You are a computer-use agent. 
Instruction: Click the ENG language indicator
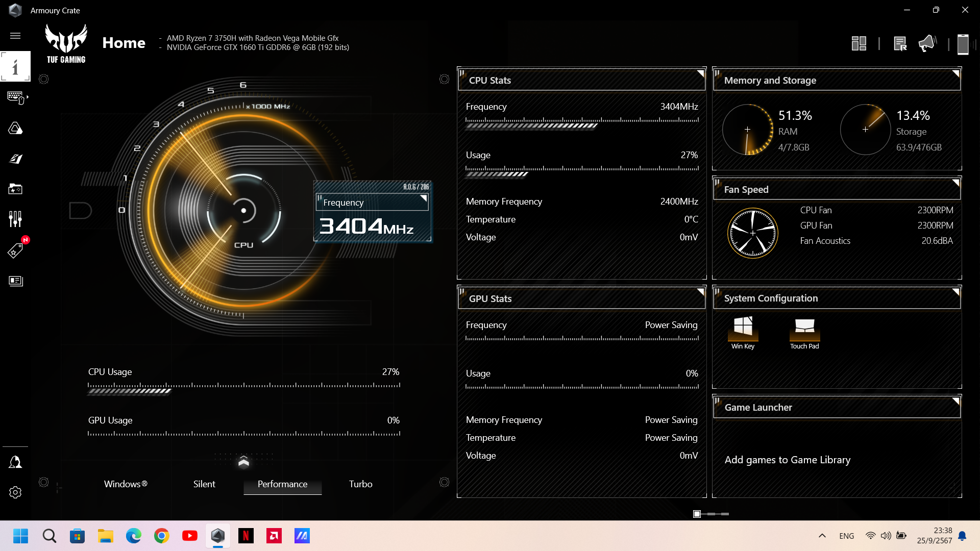[846, 536]
